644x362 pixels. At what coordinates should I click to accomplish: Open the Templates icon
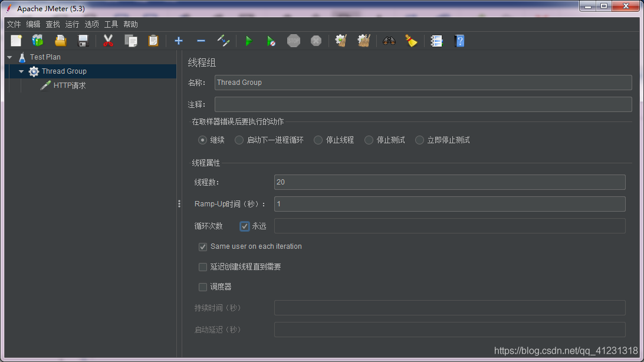coord(38,41)
